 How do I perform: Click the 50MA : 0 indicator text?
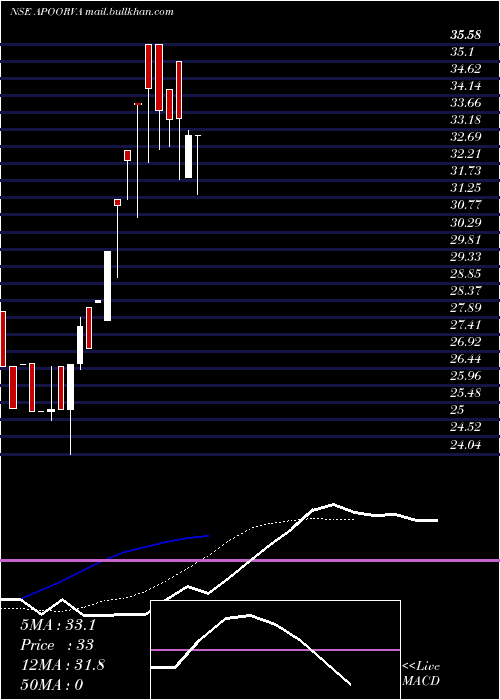(52, 685)
